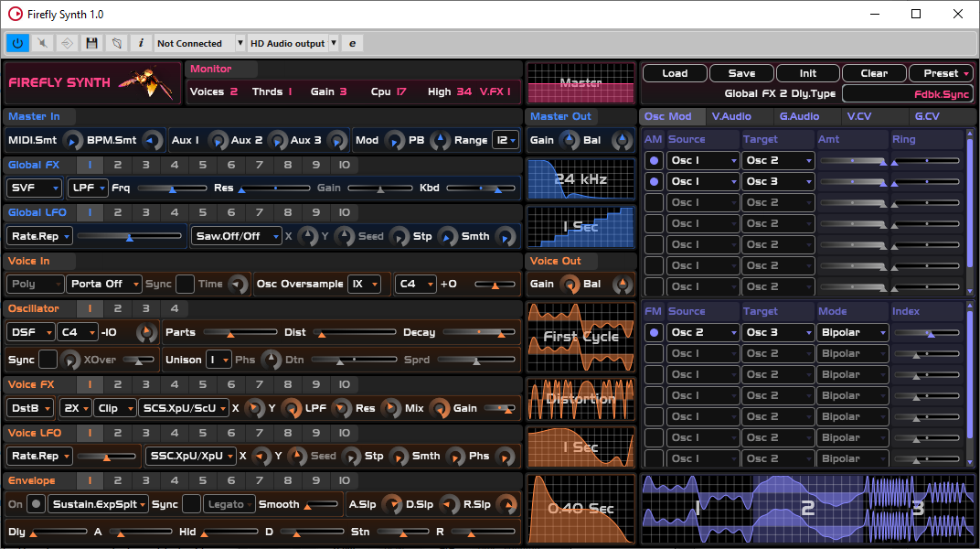Click the Init button

pos(808,74)
